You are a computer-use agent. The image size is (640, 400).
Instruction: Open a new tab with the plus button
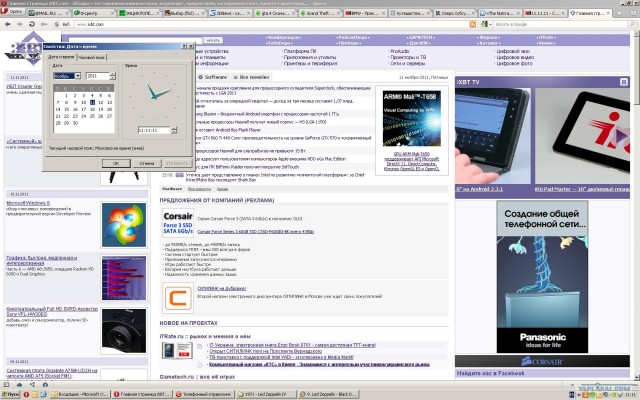pos(619,13)
